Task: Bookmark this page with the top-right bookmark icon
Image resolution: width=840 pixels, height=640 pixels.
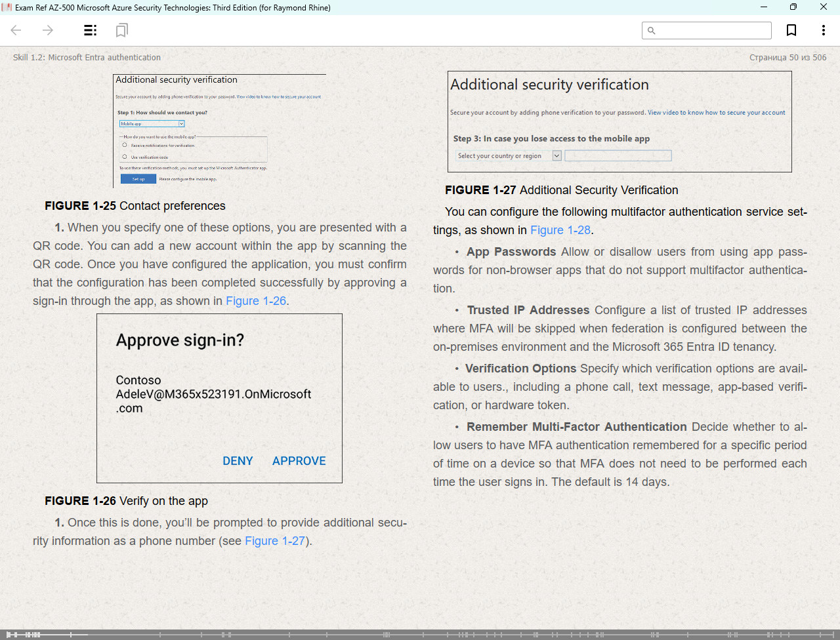Action: click(x=791, y=30)
